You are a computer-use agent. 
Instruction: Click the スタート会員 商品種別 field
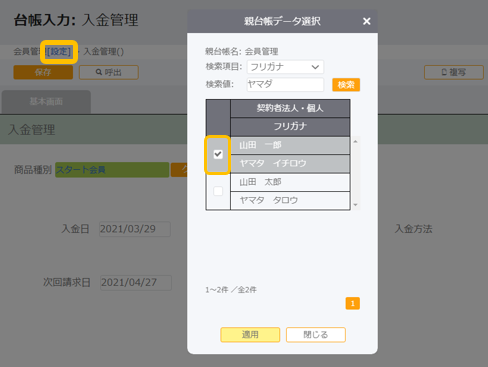click(112, 170)
